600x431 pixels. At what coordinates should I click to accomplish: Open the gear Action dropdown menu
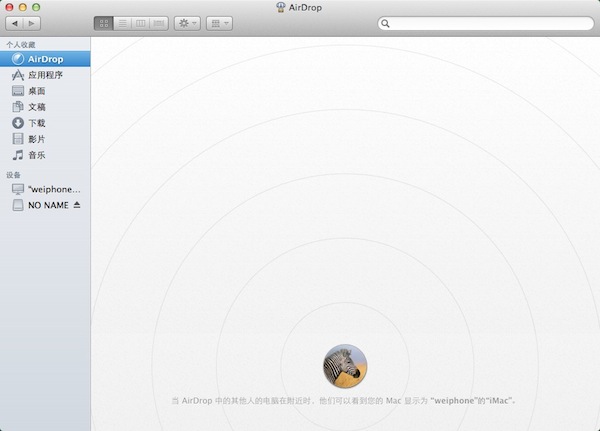(187, 22)
